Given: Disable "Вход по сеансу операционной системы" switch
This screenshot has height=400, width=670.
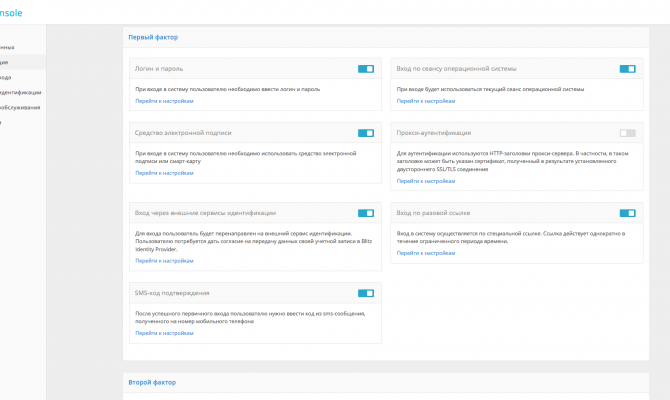Looking at the screenshot, I should [x=627, y=69].
